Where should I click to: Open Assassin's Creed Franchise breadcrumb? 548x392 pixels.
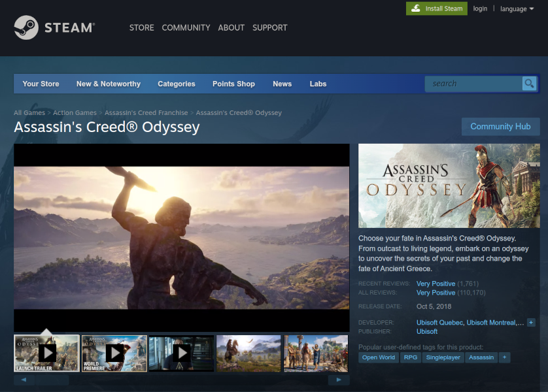pyautogui.click(x=146, y=113)
